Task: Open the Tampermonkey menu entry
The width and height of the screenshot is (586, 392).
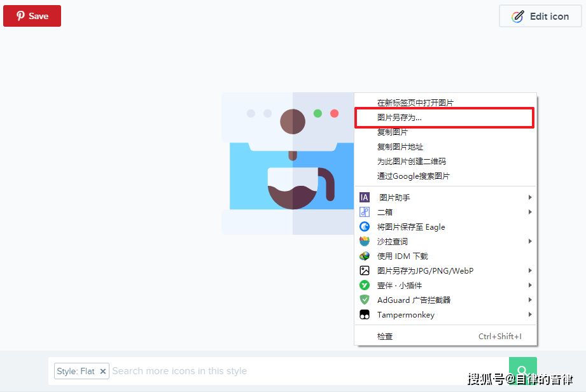Action: point(445,314)
